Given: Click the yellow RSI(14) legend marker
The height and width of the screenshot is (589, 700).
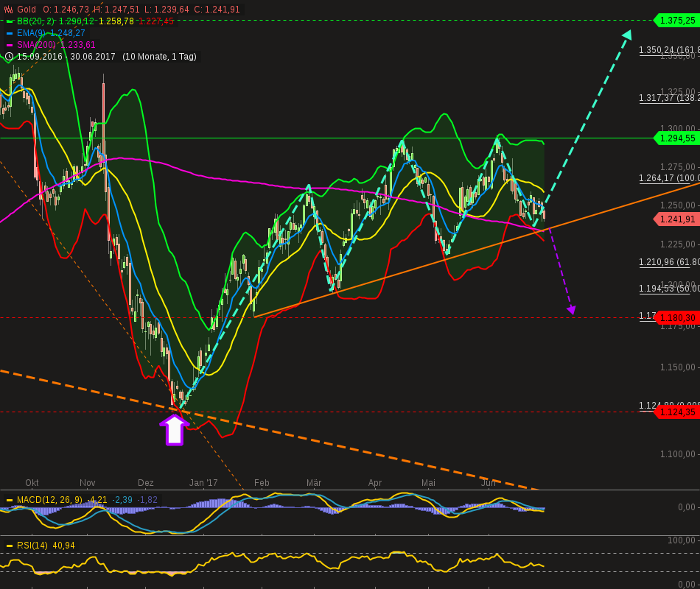Looking at the screenshot, I should [x=10, y=546].
